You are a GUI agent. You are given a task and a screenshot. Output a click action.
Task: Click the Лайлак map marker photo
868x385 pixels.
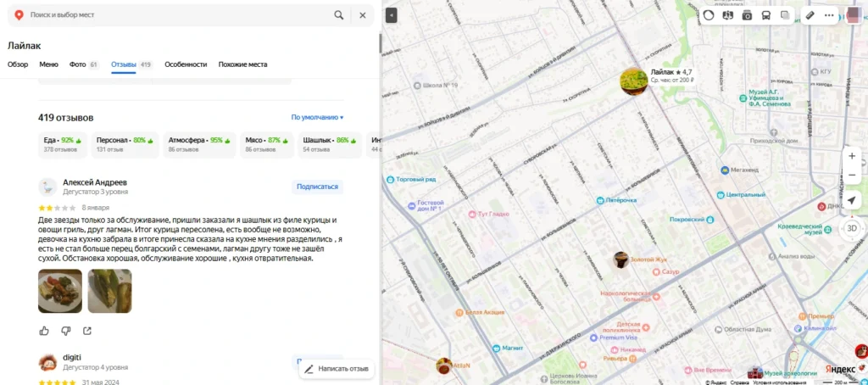coord(634,81)
